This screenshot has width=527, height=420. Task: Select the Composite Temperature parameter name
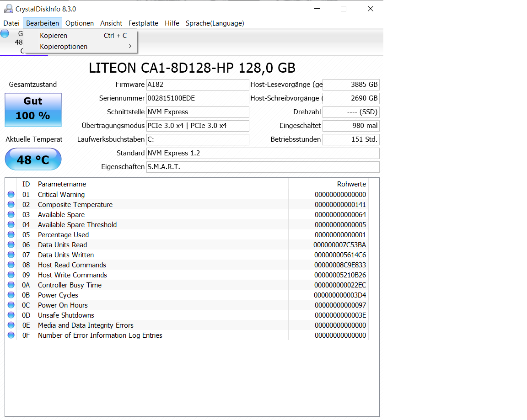(75, 205)
